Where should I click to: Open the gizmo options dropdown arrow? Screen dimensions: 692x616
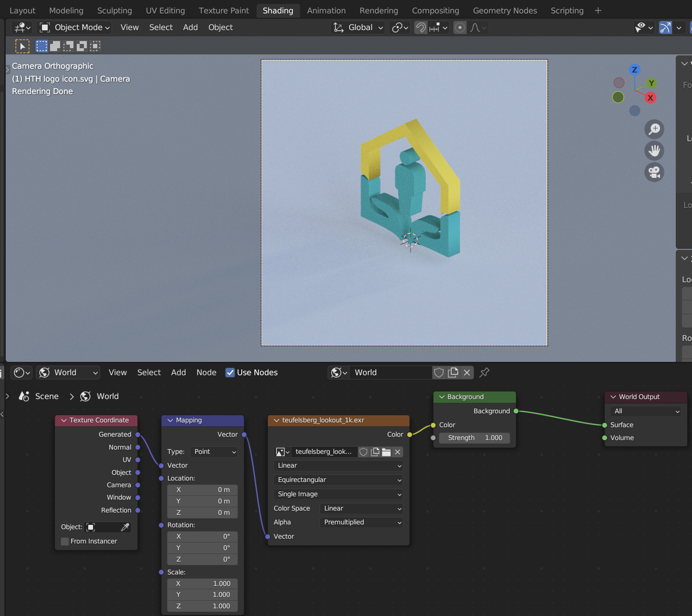[679, 27]
